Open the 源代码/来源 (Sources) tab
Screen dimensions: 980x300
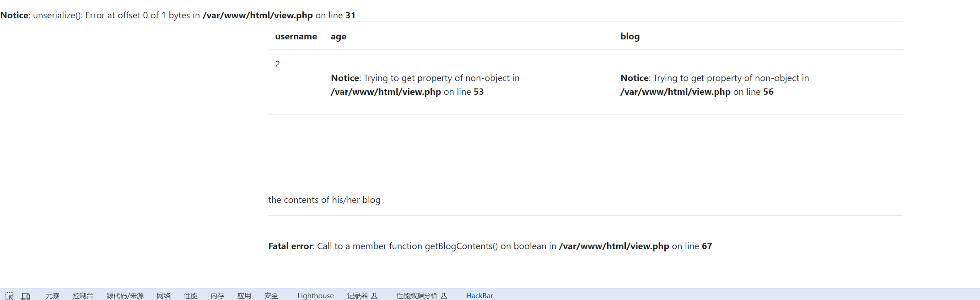click(125, 296)
